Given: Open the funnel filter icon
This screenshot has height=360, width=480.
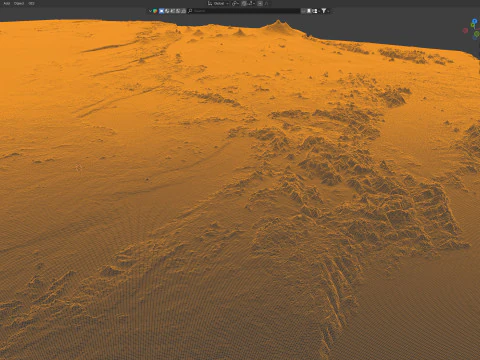Looking at the screenshot, I should coord(323,11).
